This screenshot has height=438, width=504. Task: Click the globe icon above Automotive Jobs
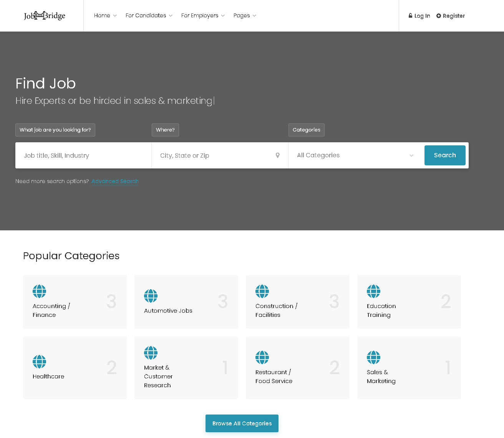click(x=151, y=296)
